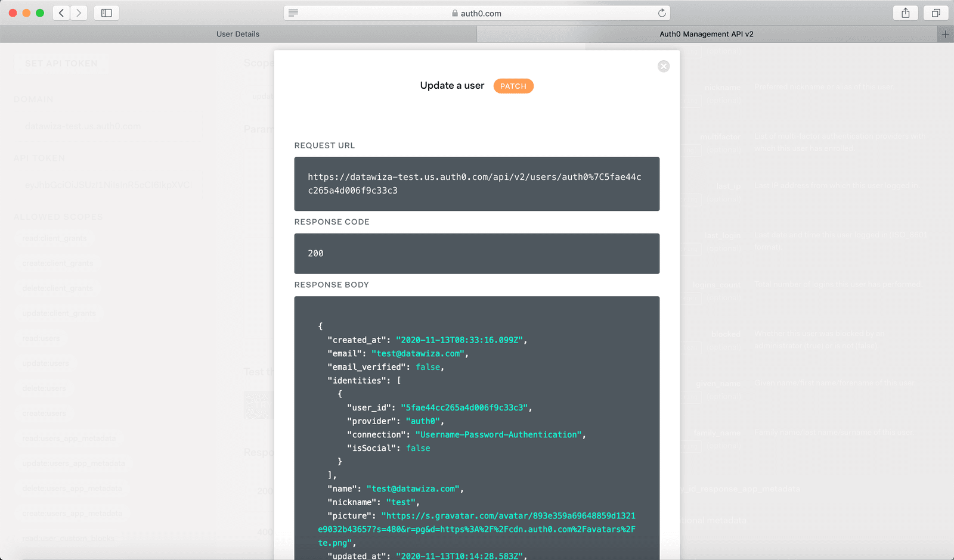
Task: Click the delete:client_grants scope
Action: tap(58, 288)
